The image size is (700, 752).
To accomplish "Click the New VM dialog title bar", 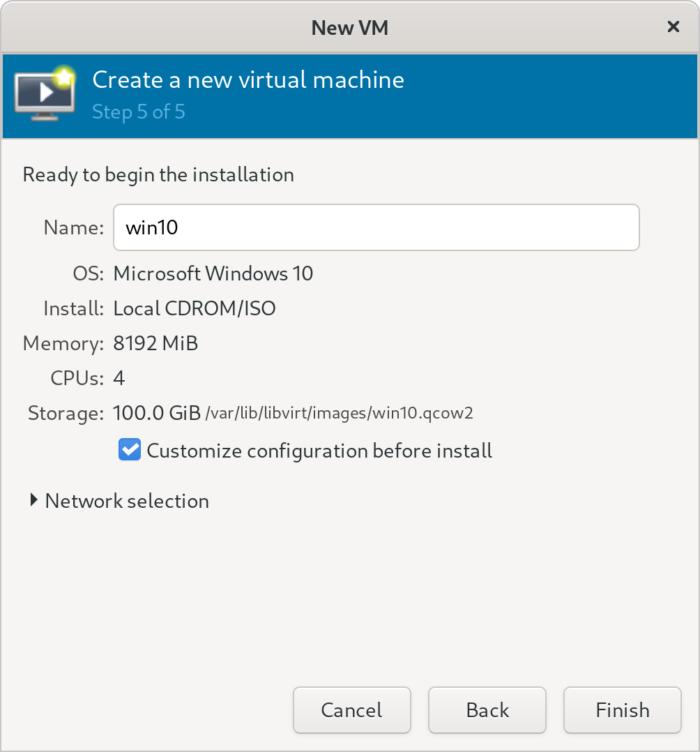I will pos(350,27).
